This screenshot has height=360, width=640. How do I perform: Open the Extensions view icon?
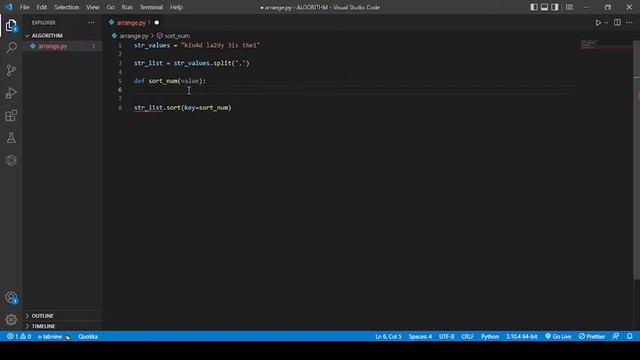pyautogui.click(x=11, y=116)
